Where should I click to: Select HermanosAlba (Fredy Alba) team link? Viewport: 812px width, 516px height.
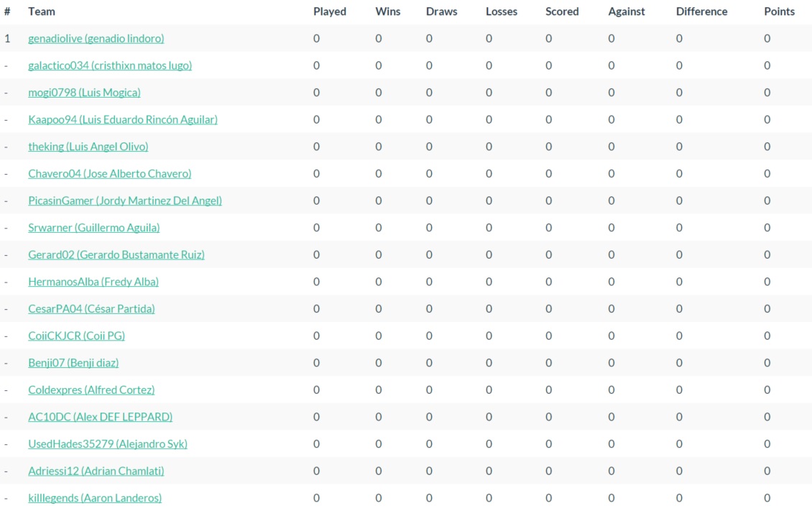click(93, 282)
